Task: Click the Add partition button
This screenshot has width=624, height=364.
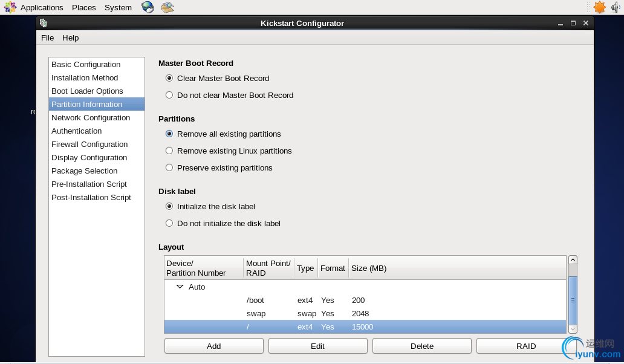Action: point(213,346)
